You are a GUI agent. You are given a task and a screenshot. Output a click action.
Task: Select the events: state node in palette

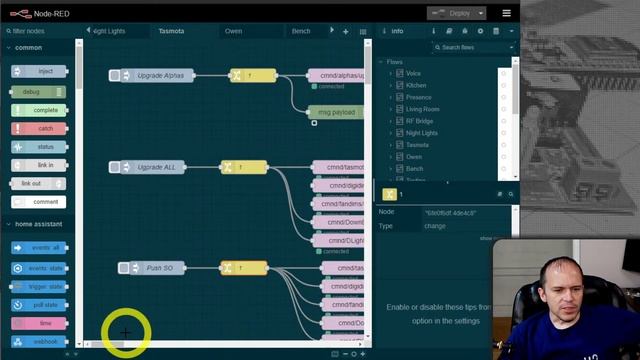(39, 268)
